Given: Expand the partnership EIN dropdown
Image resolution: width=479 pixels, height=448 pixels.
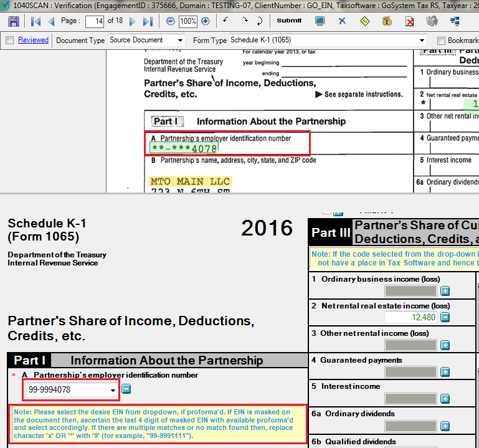Looking at the screenshot, I should coord(113,390).
